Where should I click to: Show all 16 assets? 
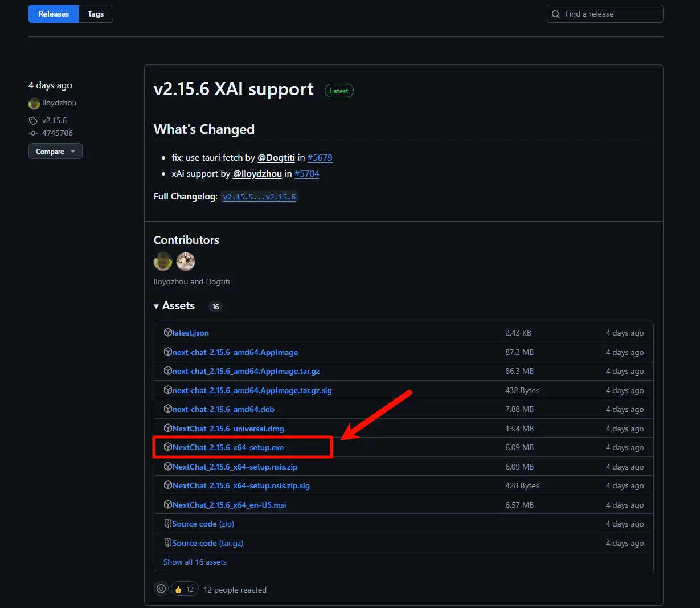click(x=195, y=562)
